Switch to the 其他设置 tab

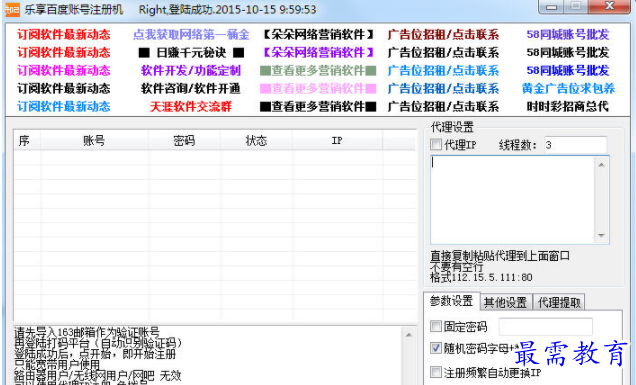pyautogui.click(x=505, y=302)
